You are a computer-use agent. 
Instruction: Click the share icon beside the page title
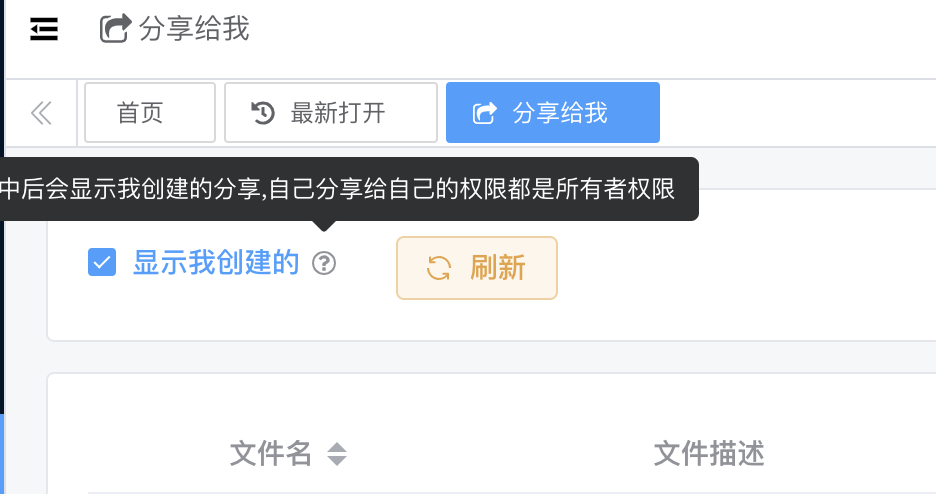[115, 29]
